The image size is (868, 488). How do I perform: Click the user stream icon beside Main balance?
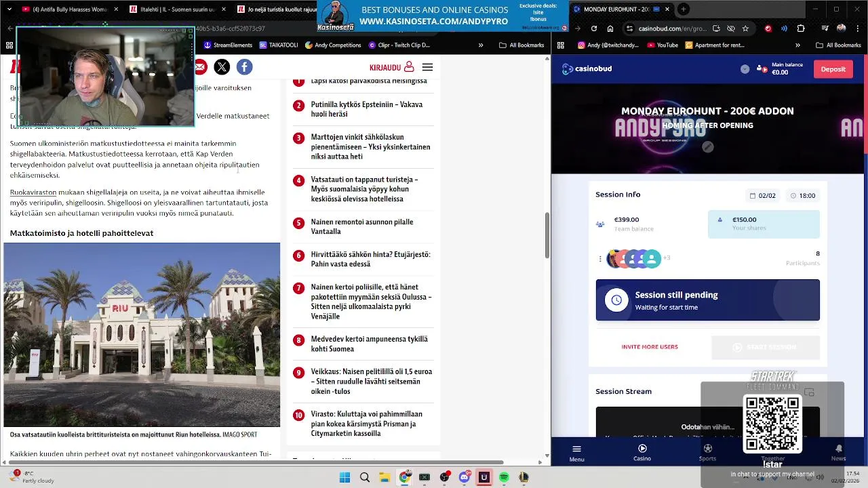762,68
